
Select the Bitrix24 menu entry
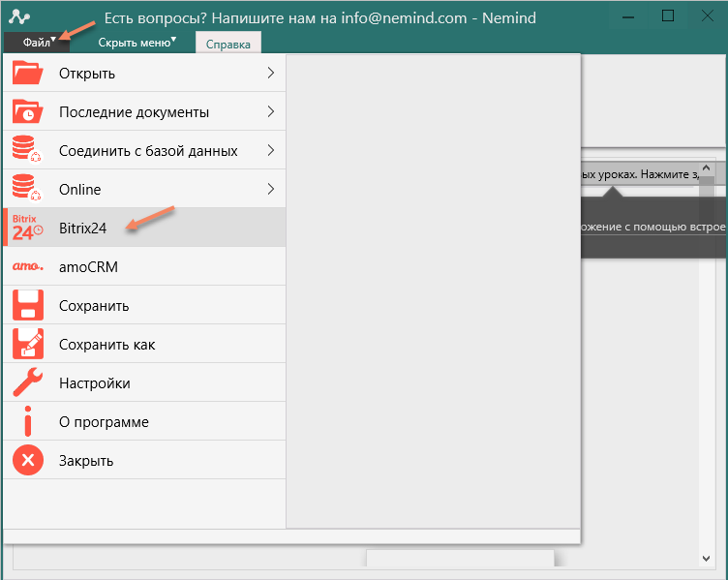tap(144, 228)
